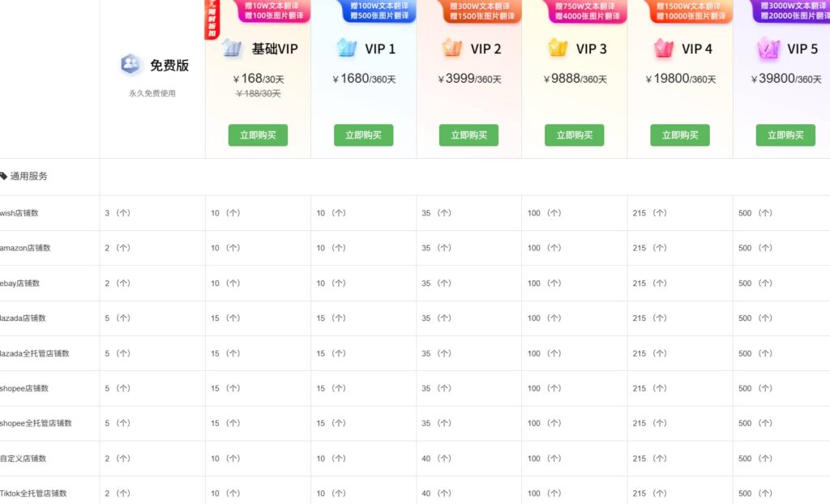Click the 自定义店铺数 row label
The height and width of the screenshot is (504, 830).
[23, 459]
